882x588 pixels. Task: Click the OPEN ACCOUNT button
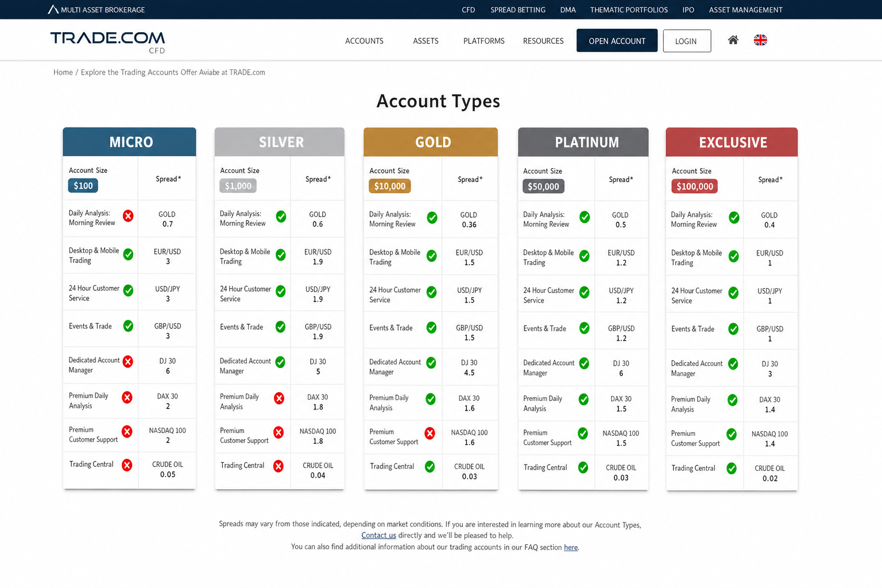tap(617, 41)
